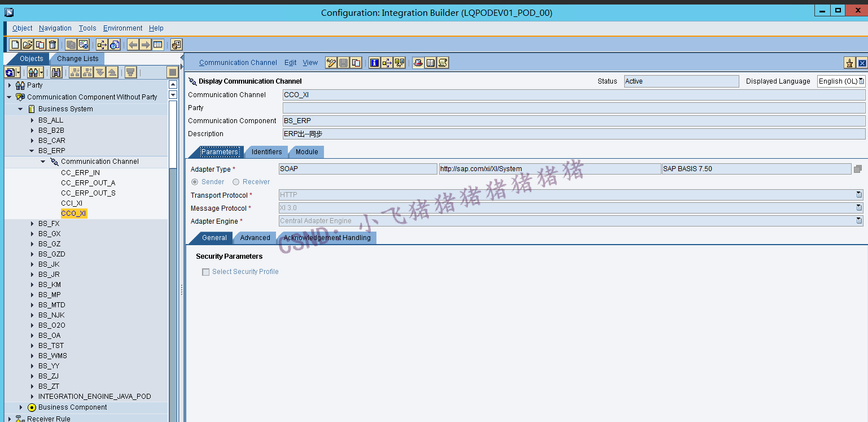Click the navigation back arrow icon

134,44
